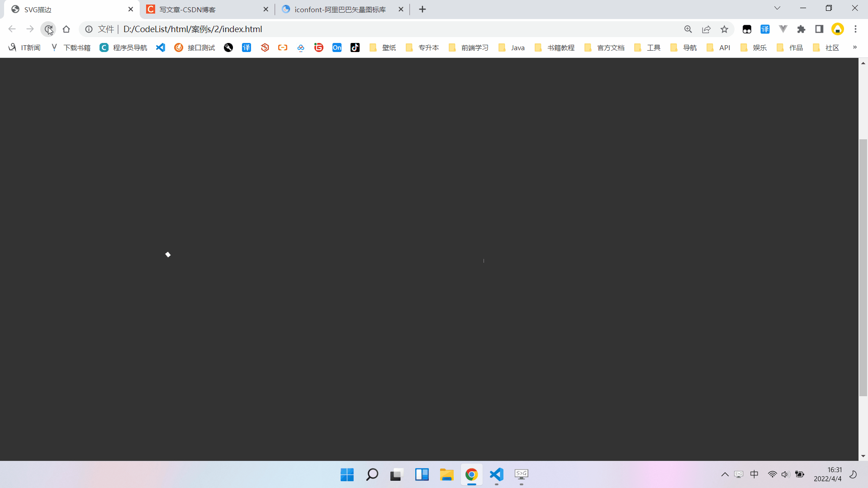Click the white diamond SVG shape
868x488 pixels.
pos(168,255)
